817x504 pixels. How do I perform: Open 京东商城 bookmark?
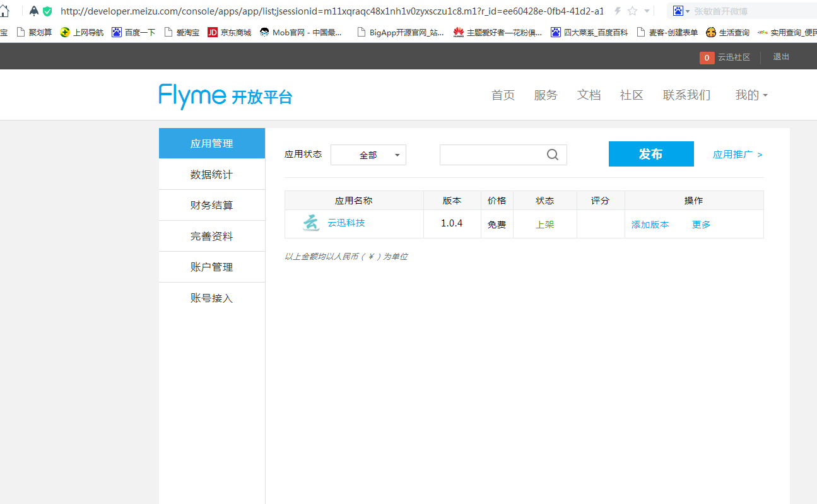[230, 32]
